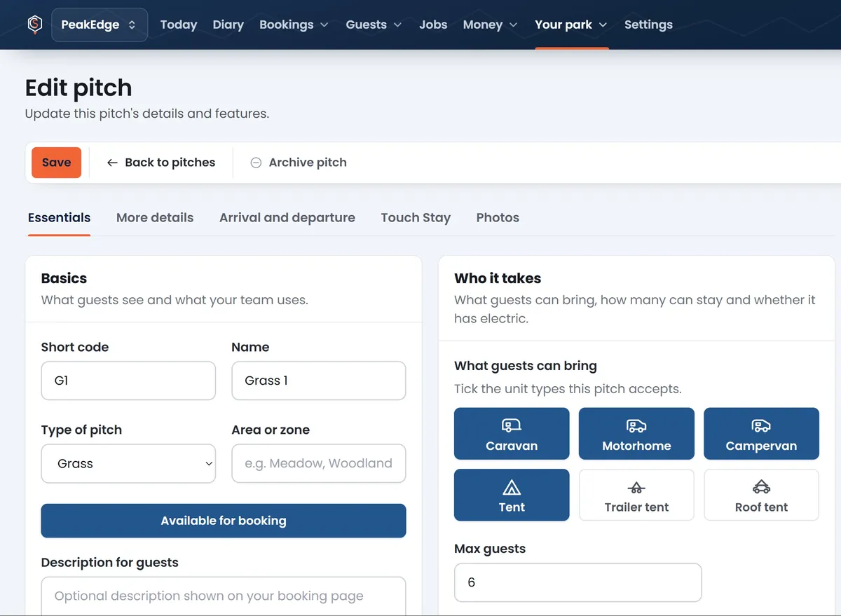Go to the Diary page link
841x616 pixels.
[x=228, y=25]
